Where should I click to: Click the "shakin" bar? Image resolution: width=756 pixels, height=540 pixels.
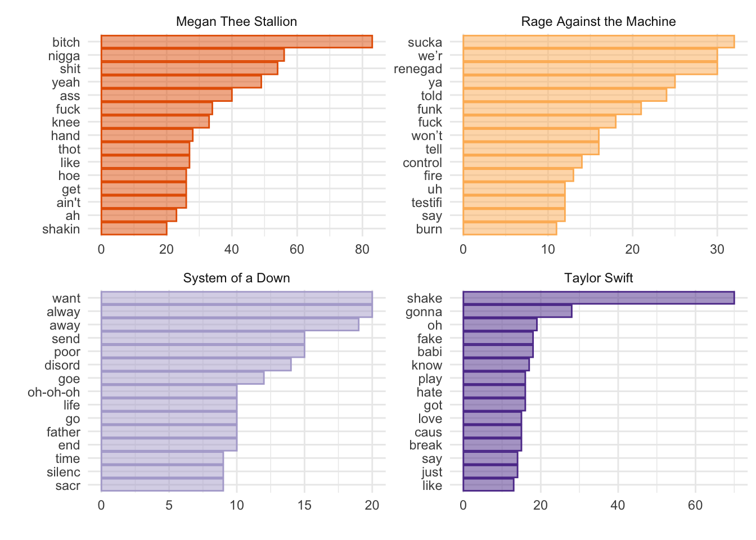tap(134, 229)
